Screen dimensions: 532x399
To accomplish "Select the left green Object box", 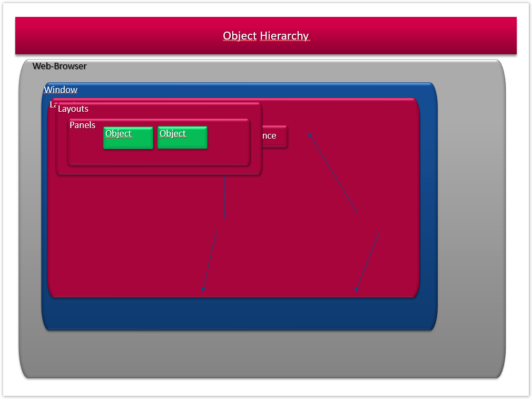I will [x=128, y=138].
